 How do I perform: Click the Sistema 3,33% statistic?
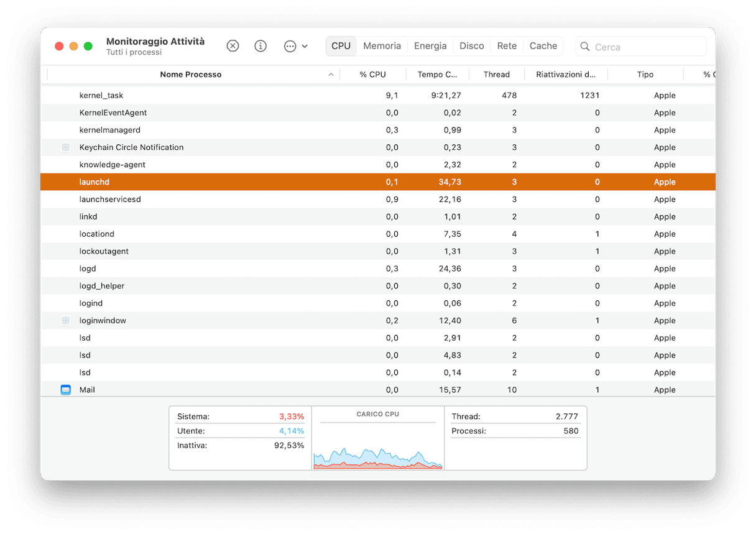pyautogui.click(x=240, y=417)
